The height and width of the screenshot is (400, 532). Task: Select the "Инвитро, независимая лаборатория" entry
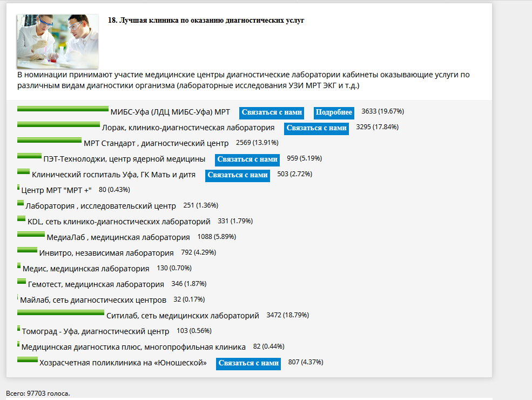coord(106,253)
